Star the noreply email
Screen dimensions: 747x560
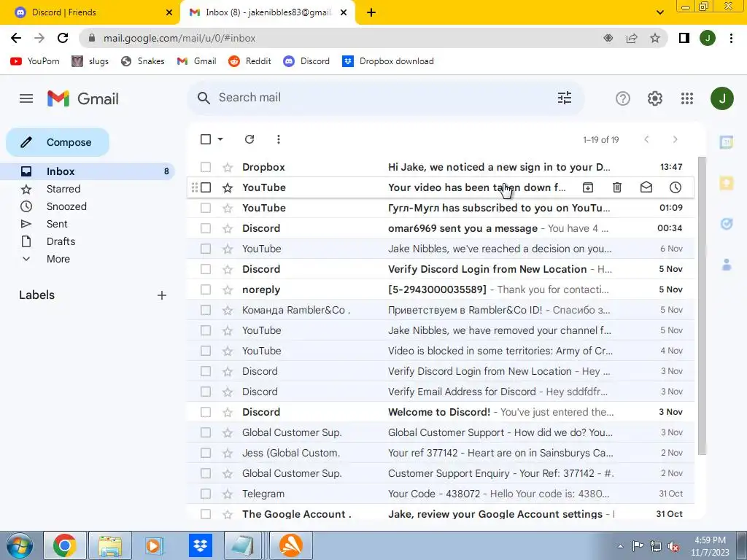coord(228,289)
